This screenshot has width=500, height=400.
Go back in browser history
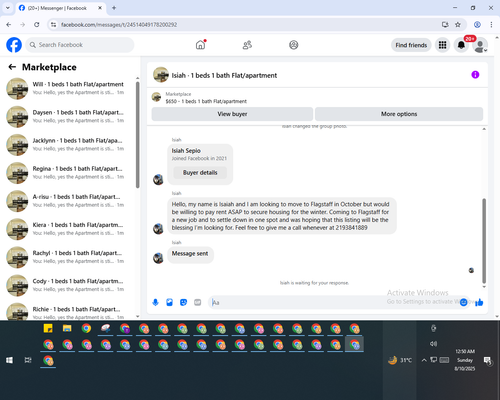(9, 25)
